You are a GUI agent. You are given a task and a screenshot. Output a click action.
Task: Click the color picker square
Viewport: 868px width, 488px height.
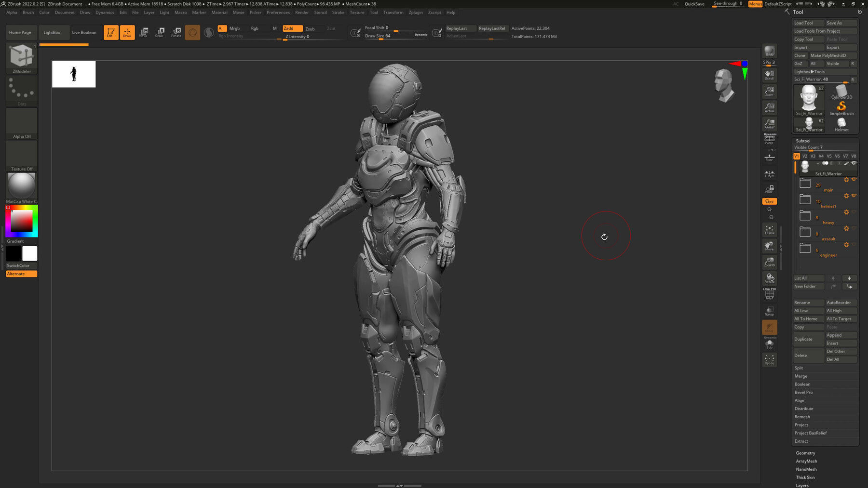coord(22,221)
